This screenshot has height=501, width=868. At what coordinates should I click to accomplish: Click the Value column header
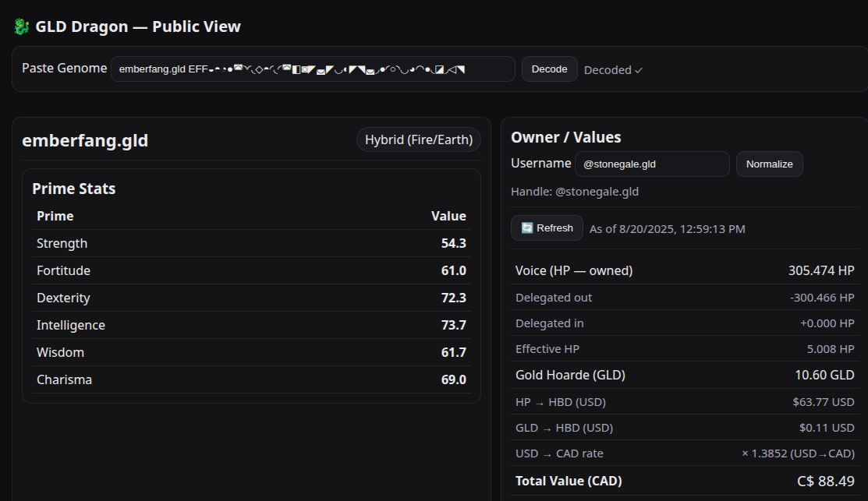pos(448,216)
